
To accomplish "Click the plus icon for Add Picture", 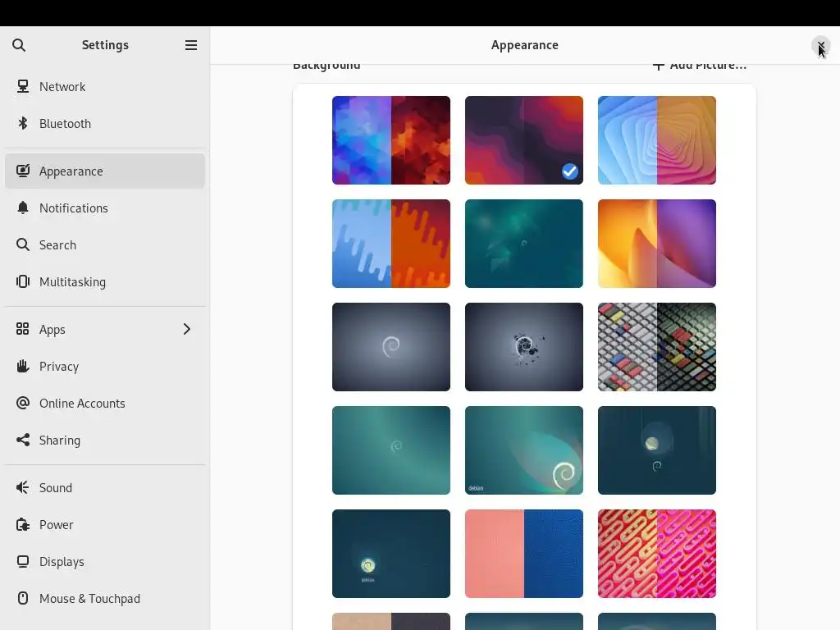I will (x=659, y=66).
